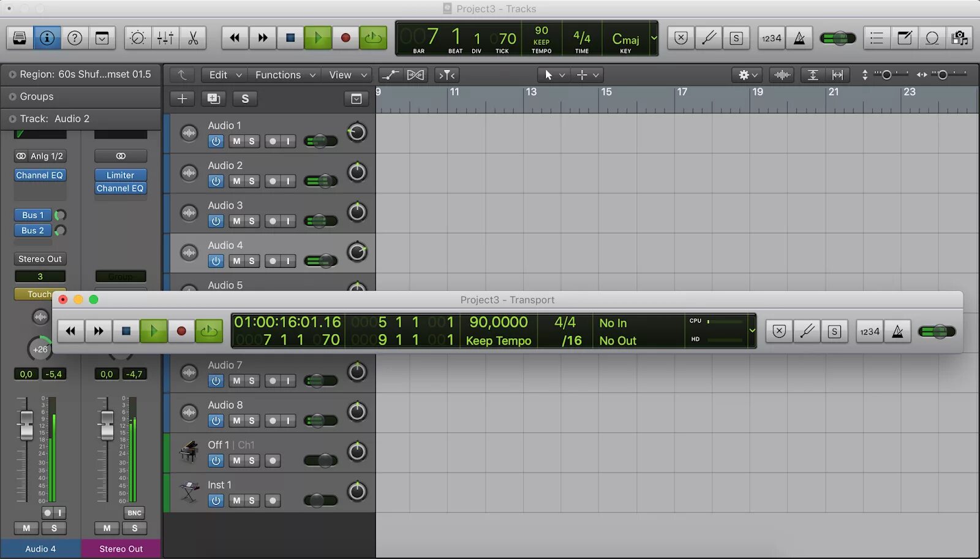Screen dimensions: 980x559
Task: Click the Bus 1 send slot
Action: [x=32, y=215]
